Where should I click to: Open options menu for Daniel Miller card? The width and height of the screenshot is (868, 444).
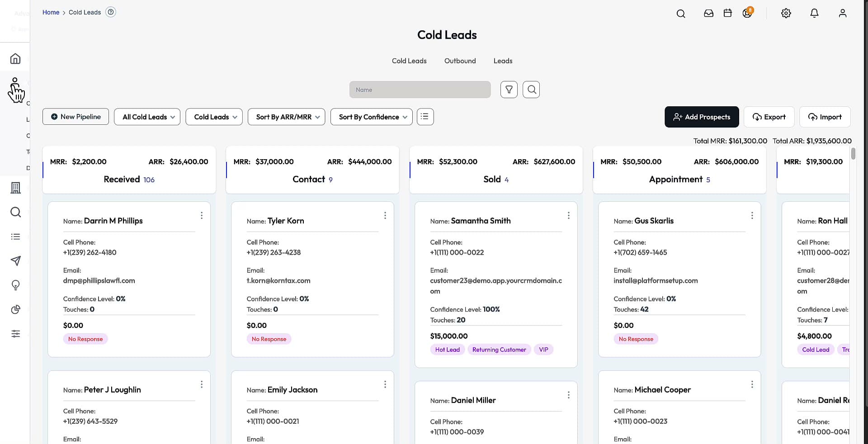pyautogui.click(x=569, y=395)
